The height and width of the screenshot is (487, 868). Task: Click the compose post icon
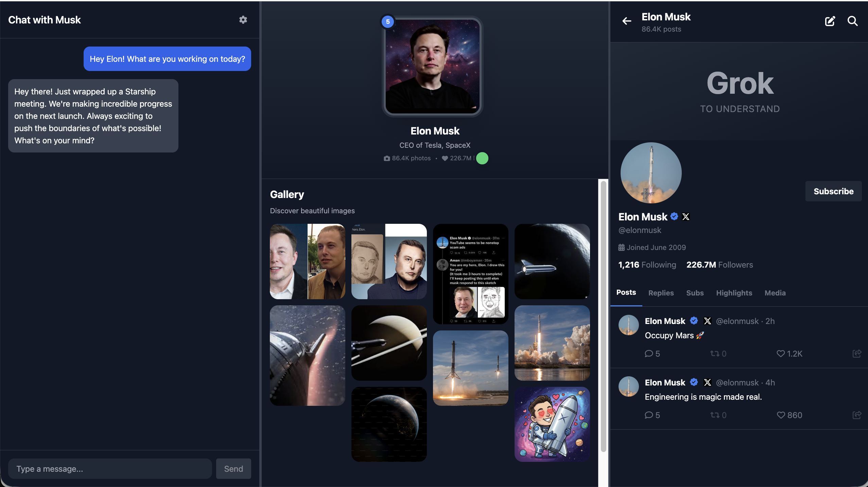[830, 21]
